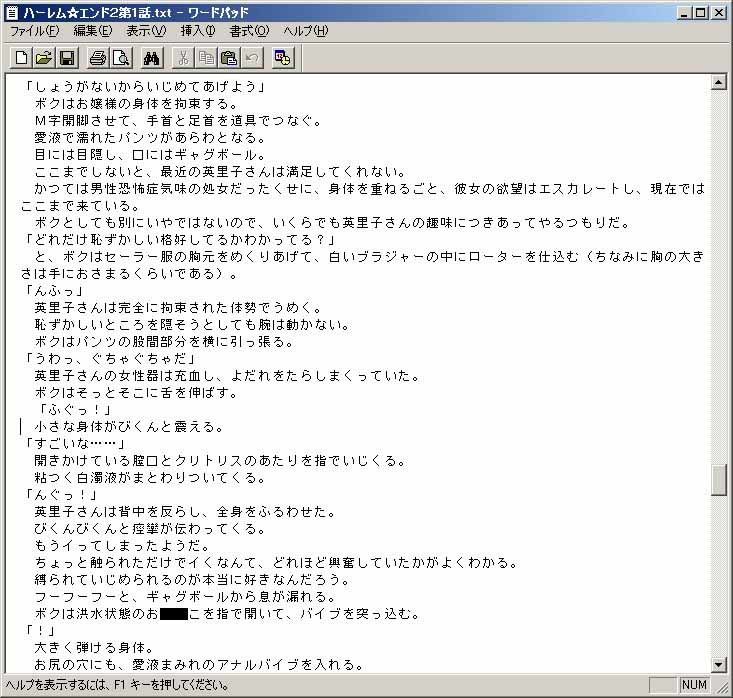Print the document with the printer icon

(98, 58)
